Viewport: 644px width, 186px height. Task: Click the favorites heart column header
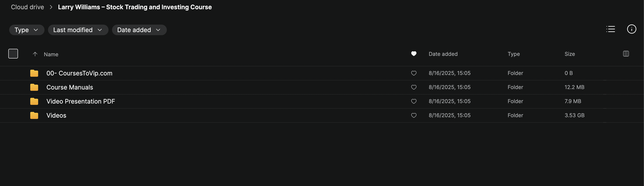coord(414,54)
